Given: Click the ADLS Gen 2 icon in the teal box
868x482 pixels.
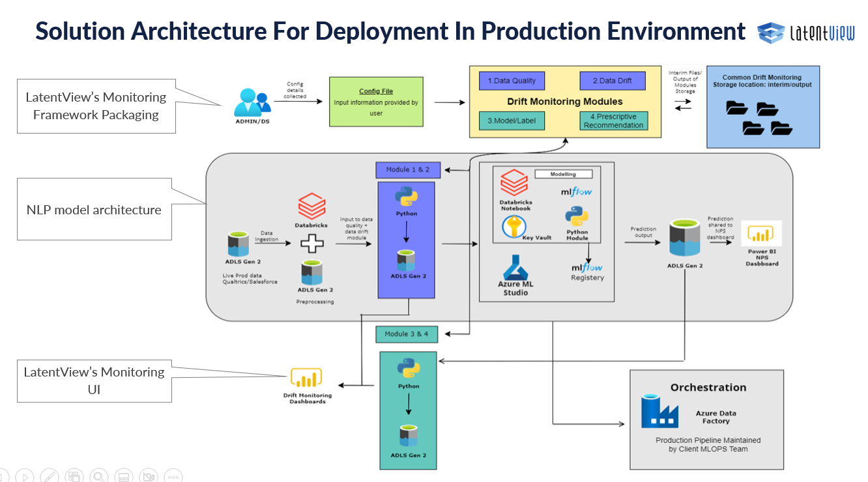Looking at the screenshot, I should point(409,436).
